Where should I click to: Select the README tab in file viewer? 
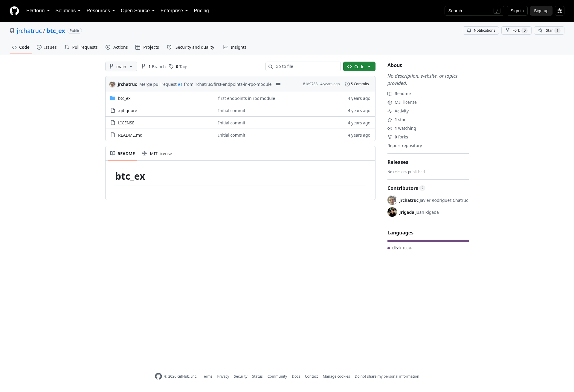click(x=123, y=153)
